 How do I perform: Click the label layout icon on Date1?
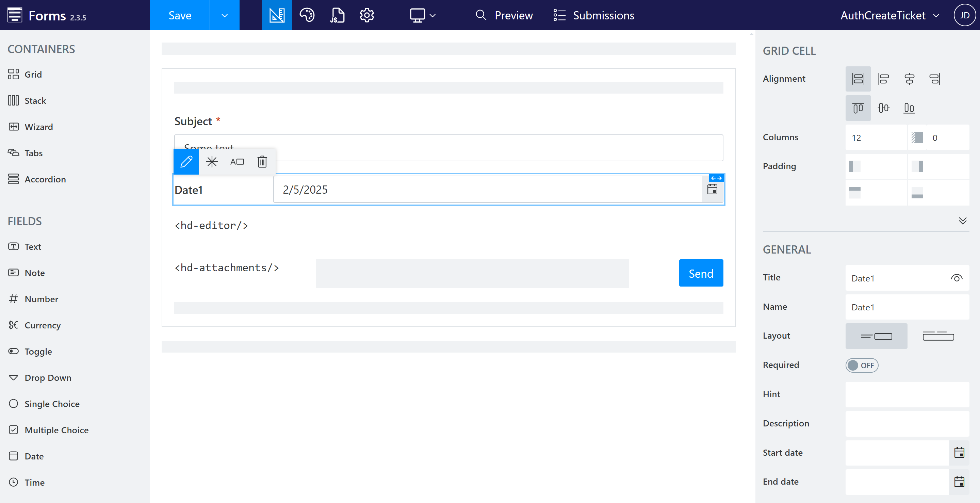(237, 162)
